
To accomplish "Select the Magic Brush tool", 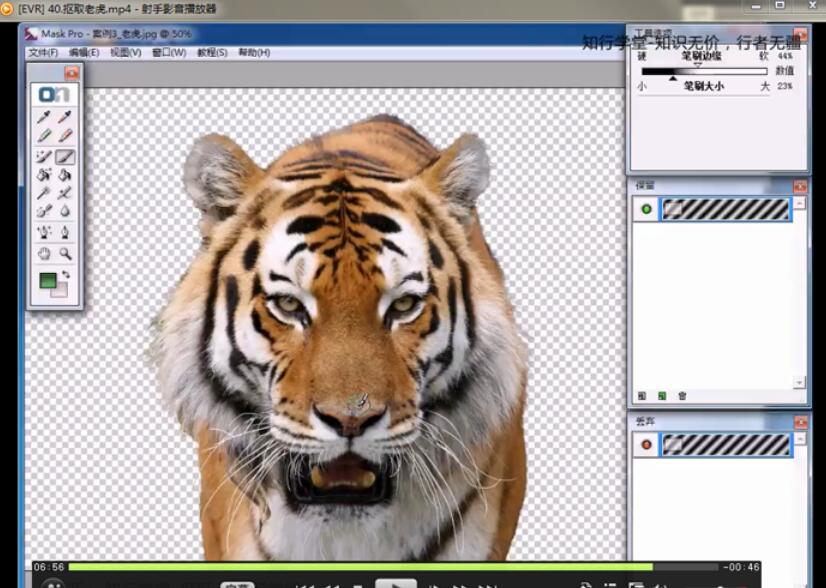I will [44, 157].
